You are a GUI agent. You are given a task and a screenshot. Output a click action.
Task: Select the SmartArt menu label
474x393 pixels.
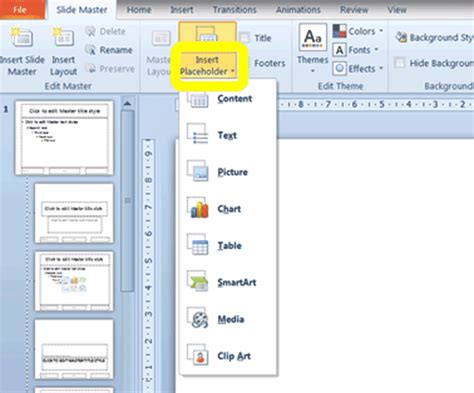click(237, 282)
